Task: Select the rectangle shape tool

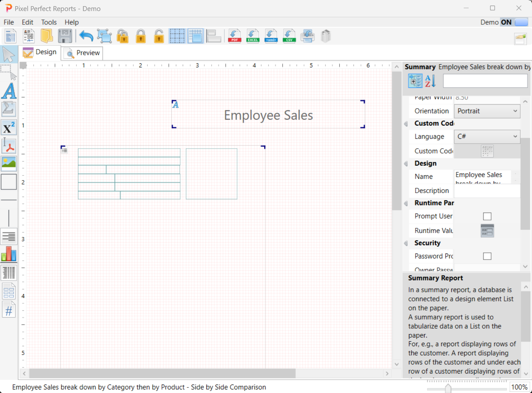Action: 8,182
